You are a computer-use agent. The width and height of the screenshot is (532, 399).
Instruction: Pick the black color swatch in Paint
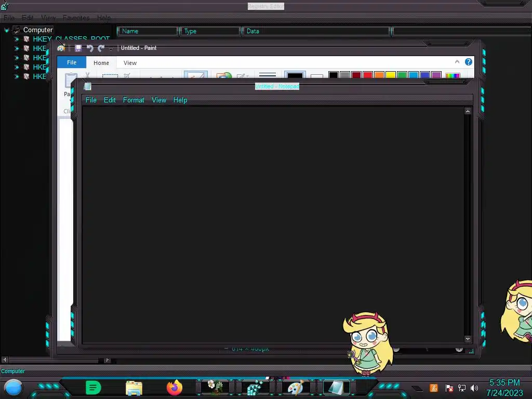coord(334,75)
